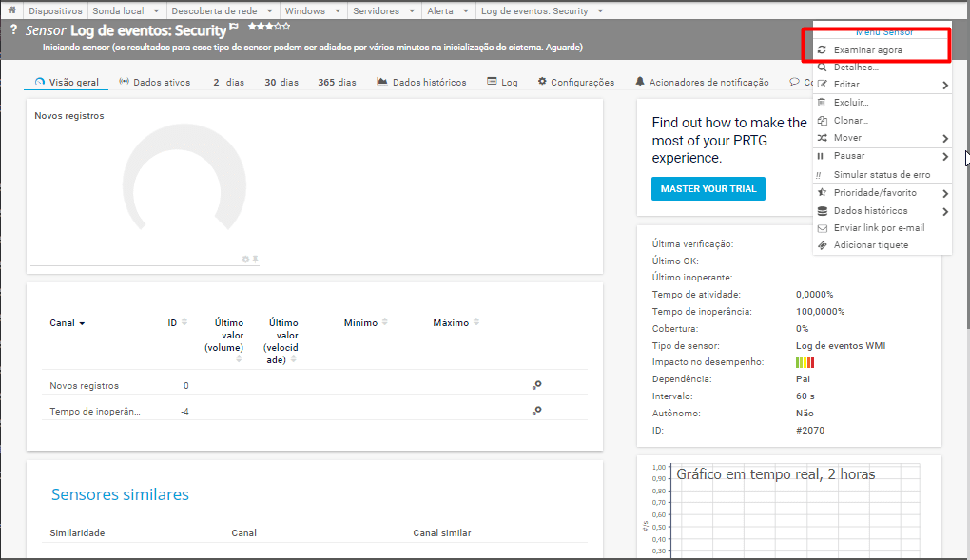Image resolution: width=970 pixels, height=560 pixels.
Task: Expand the Dados históricos submenu arrow
Action: 945,212
